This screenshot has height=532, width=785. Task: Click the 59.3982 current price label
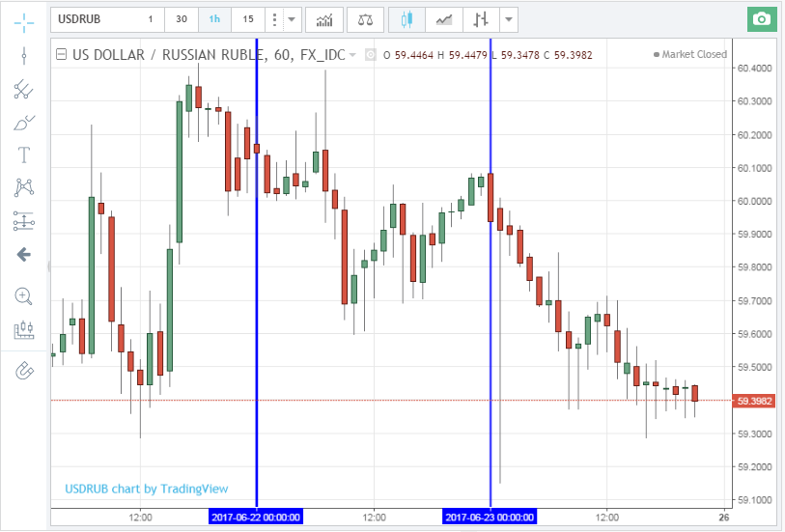coord(754,401)
